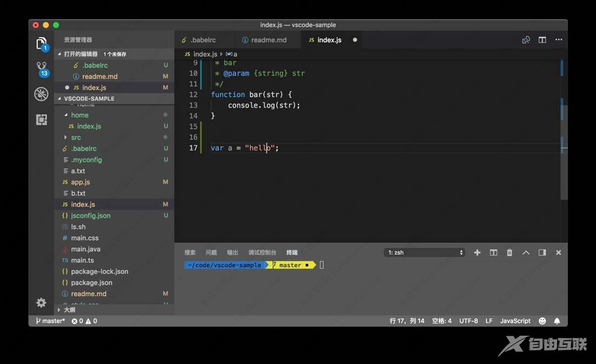Change line ending via LF
Viewport: 596px width, 364px height.
(x=489, y=321)
